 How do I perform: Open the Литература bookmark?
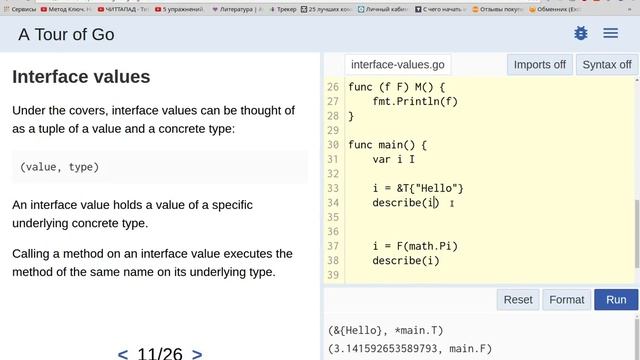pos(237,9)
